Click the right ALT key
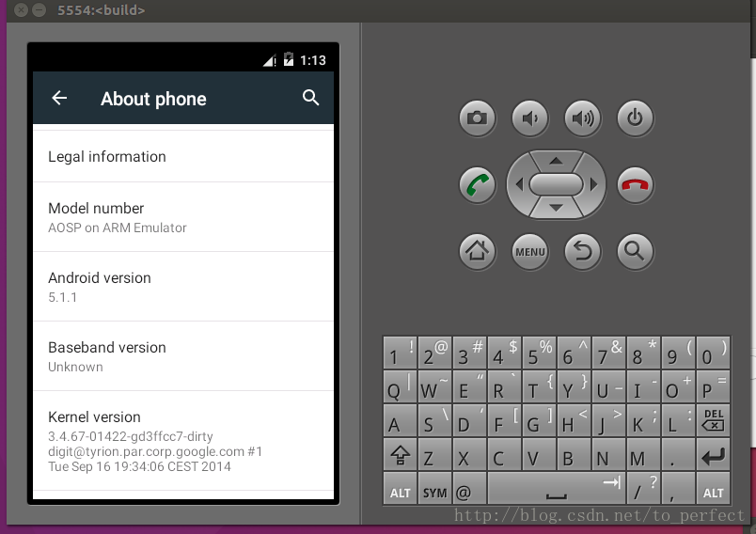The image size is (756, 534). pos(713,488)
